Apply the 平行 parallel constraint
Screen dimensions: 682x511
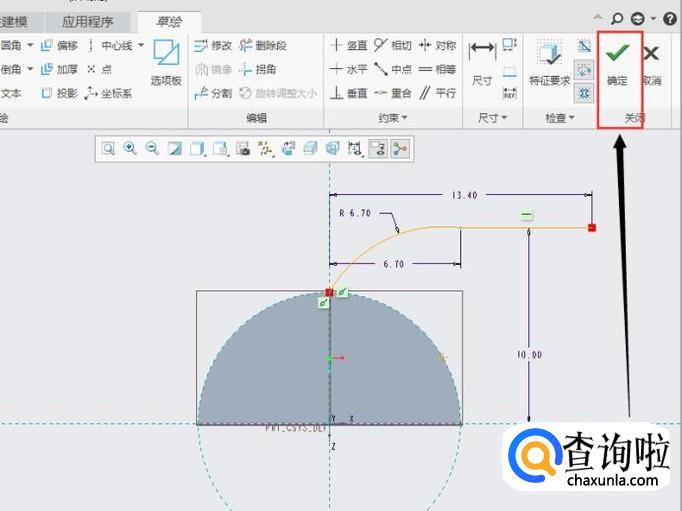[437, 93]
